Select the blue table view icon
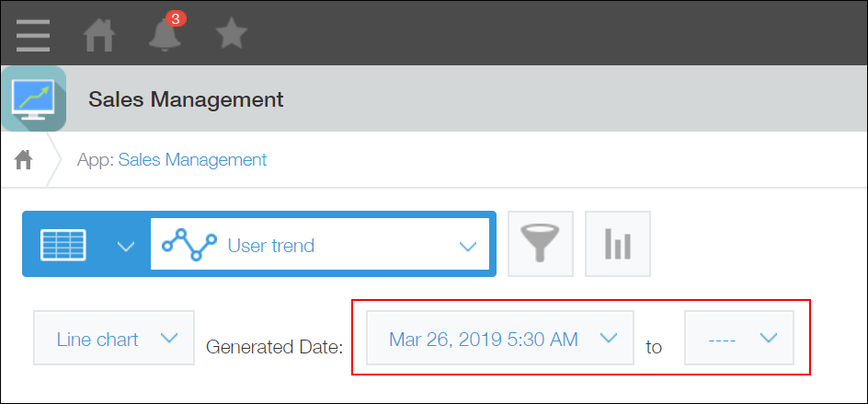The image size is (868, 404). tap(63, 245)
